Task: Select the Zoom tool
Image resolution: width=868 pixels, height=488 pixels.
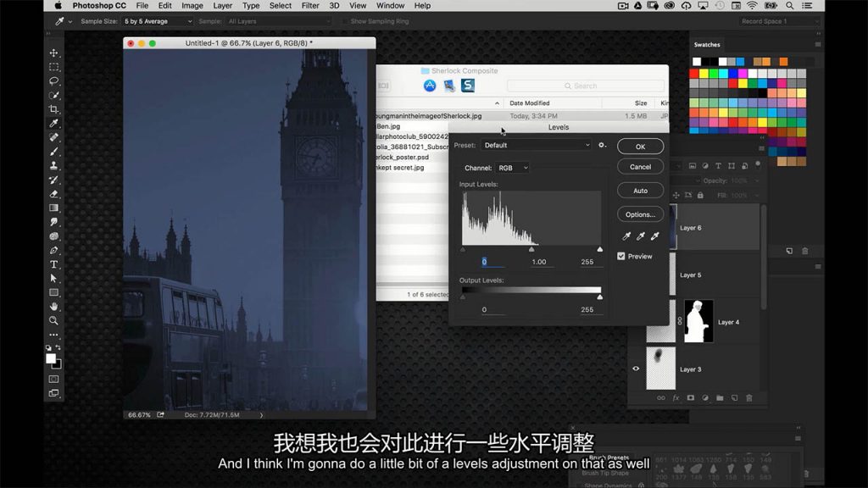Action: click(x=53, y=320)
